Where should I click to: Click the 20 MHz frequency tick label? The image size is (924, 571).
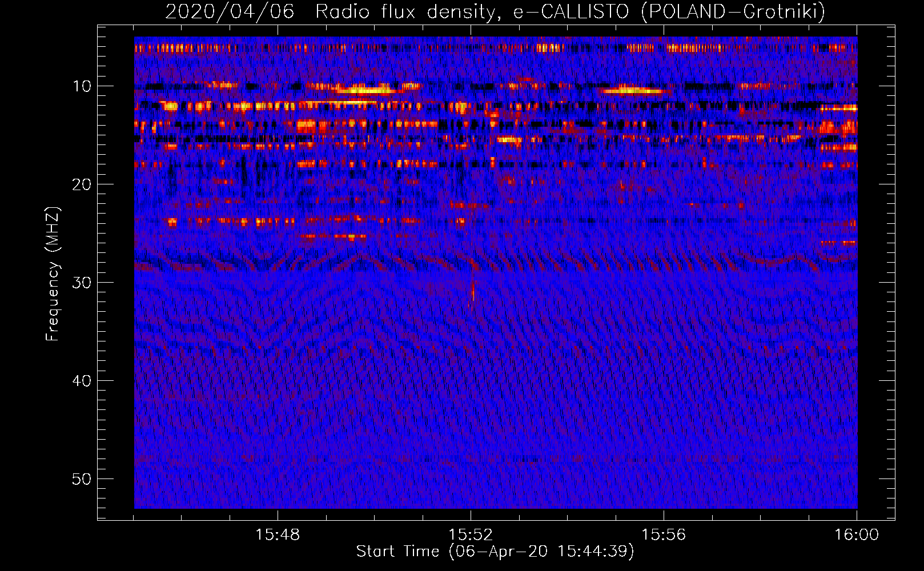82,184
